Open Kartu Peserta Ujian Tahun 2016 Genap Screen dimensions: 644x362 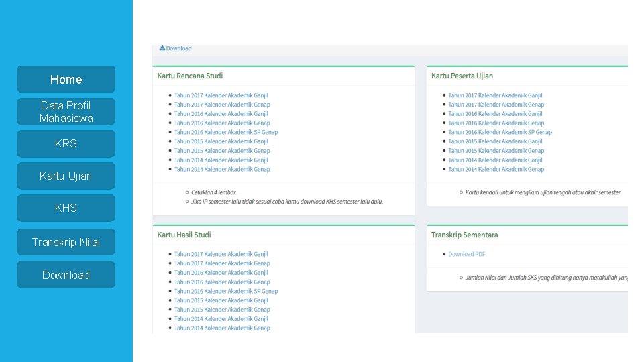click(496, 123)
